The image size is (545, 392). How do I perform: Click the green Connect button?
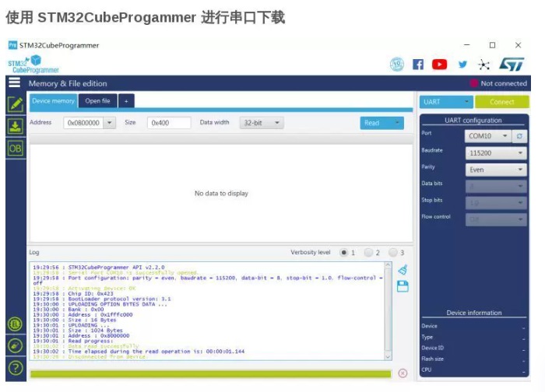pyautogui.click(x=501, y=102)
